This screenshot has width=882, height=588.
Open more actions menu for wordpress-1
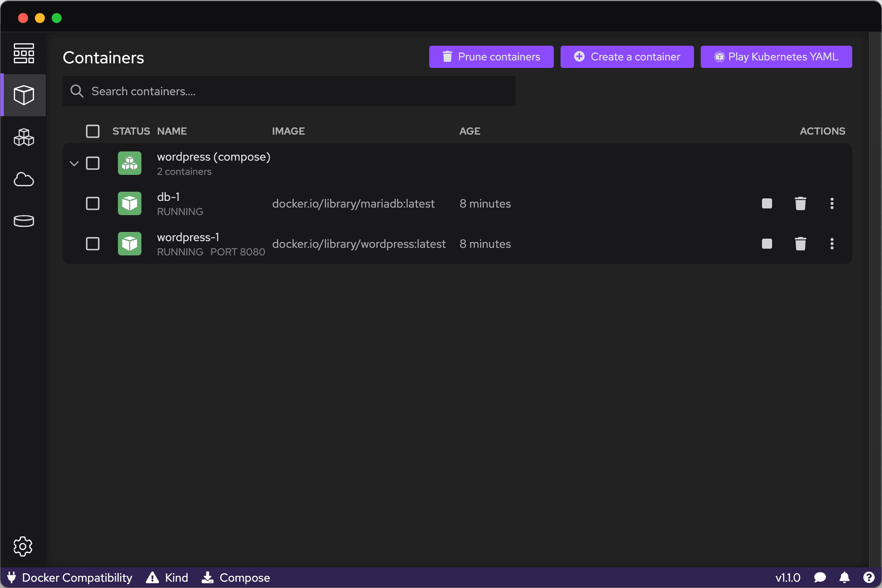(x=832, y=244)
